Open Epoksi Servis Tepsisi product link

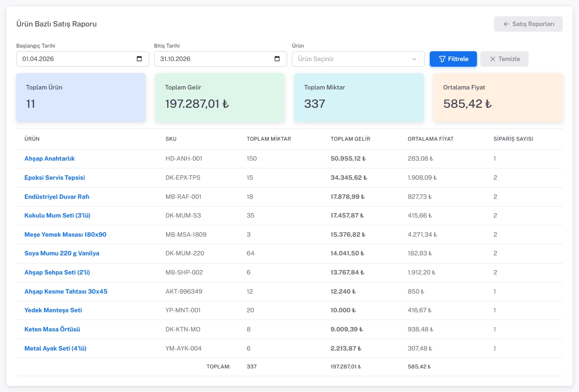pyautogui.click(x=54, y=178)
